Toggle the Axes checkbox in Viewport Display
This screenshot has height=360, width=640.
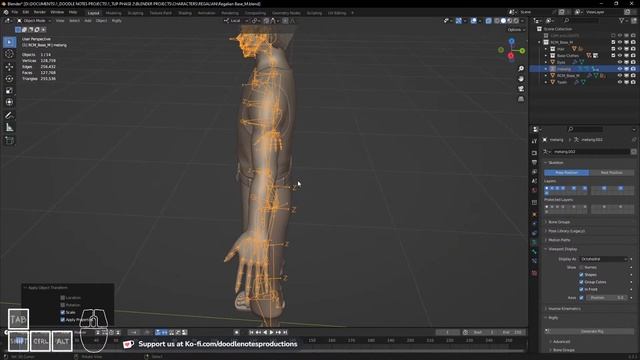click(x=581, y=298)
